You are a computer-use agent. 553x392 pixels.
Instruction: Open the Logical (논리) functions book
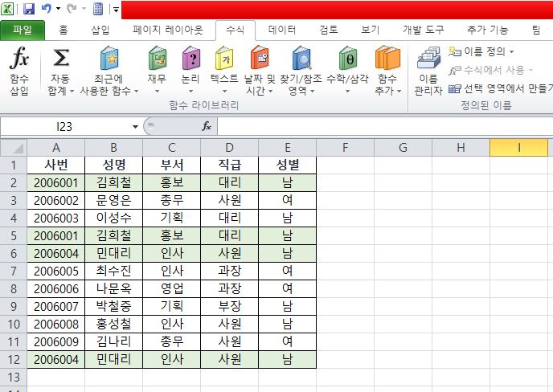coord(190,58)
